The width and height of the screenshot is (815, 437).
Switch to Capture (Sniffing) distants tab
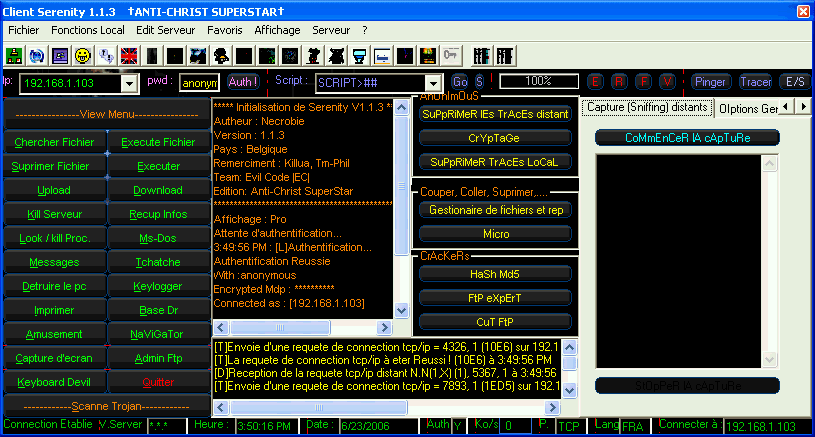point(647,107)
